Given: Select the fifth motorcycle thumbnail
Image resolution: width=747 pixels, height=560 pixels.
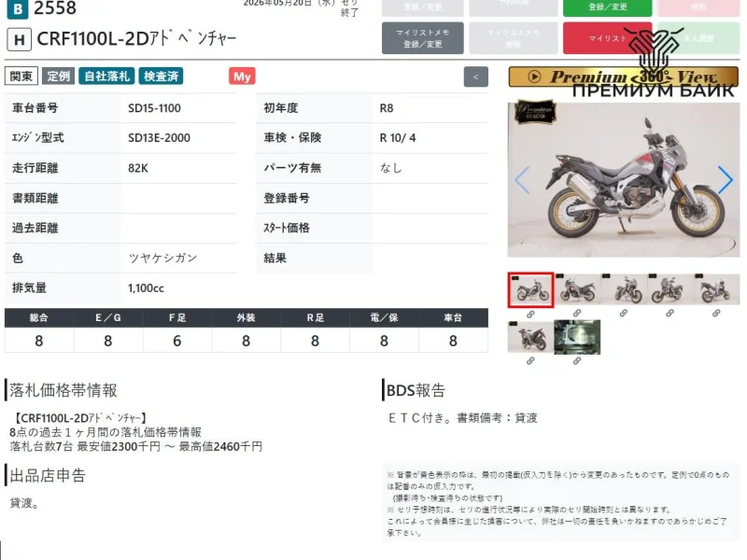Looking at the screenshot, I should click(716, 289).
